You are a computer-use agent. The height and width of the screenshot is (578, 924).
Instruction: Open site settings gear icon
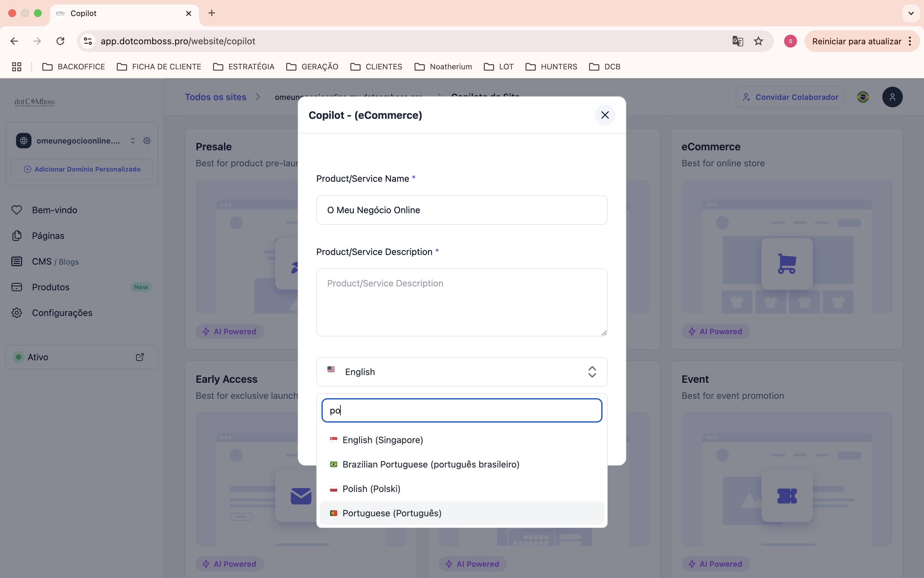(x=147, y=141)
